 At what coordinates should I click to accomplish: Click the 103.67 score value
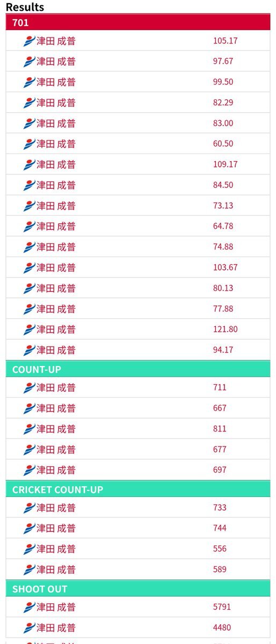[225, 267]
